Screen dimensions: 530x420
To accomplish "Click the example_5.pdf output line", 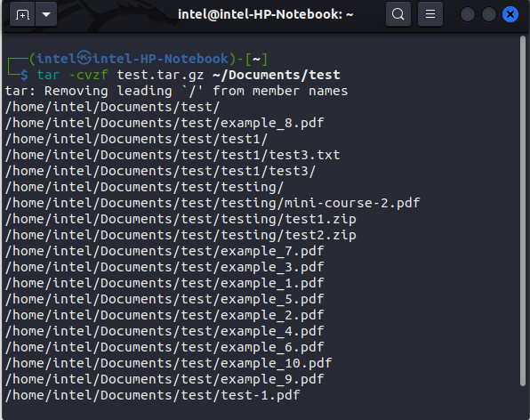I will pyautogui.click(x=165, y=299).
